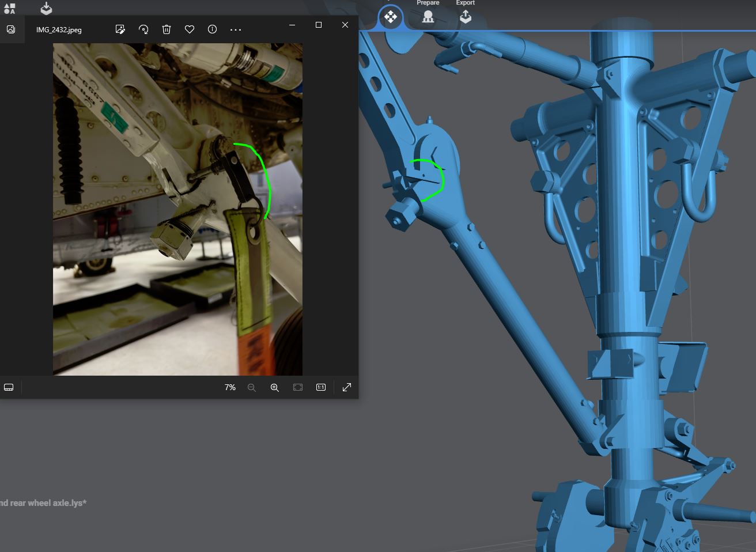Click the Edit image icon
The width and height of the screenshot is (756, 552).
120,29
